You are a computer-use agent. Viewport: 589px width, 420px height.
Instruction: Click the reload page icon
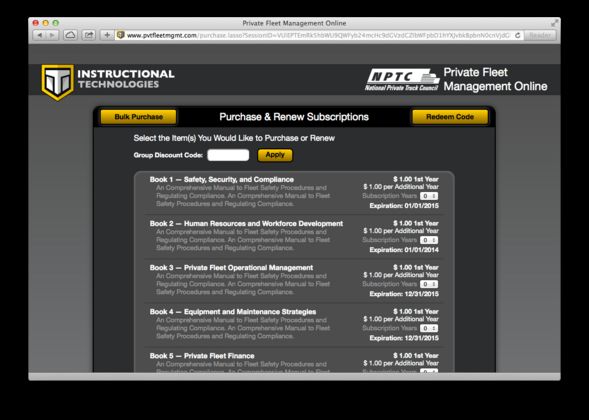coord(517,35)
